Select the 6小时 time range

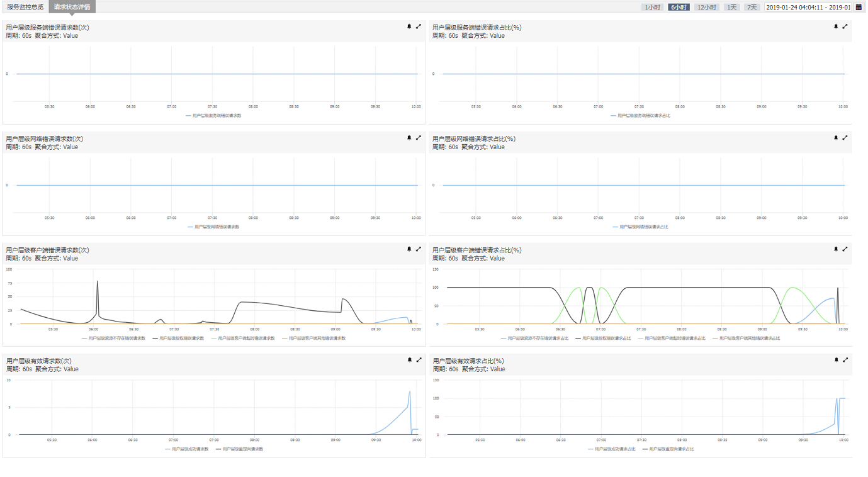679,8
